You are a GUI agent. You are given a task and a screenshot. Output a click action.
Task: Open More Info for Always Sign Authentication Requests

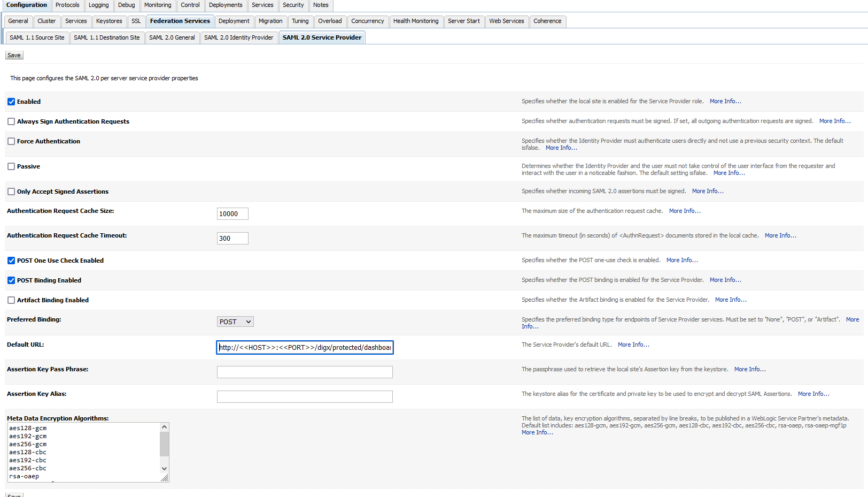[835, 121]
